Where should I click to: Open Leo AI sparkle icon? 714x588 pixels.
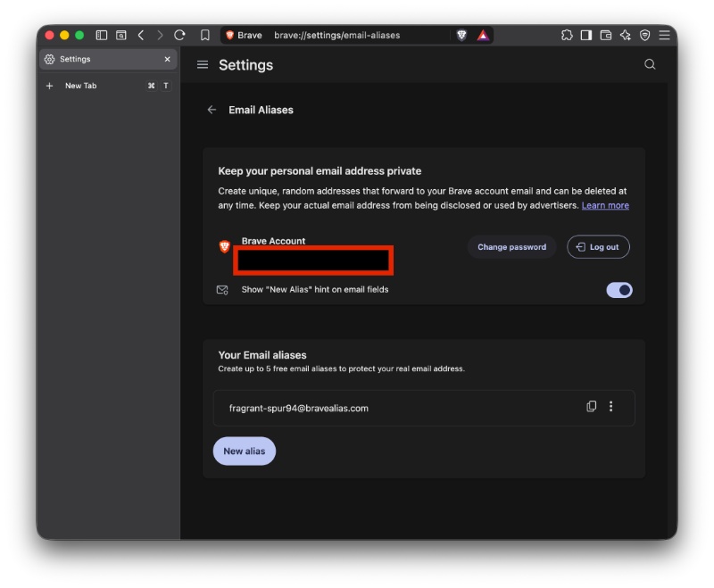(626, 35)
